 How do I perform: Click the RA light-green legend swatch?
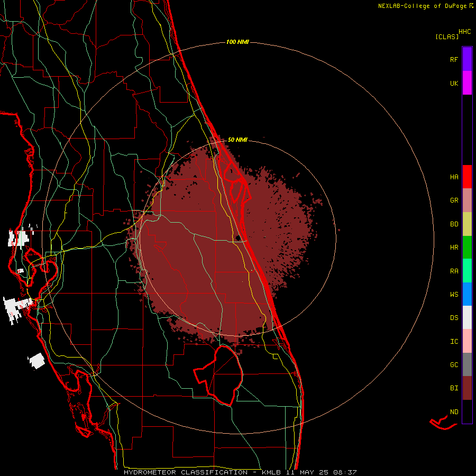point(467,271)
